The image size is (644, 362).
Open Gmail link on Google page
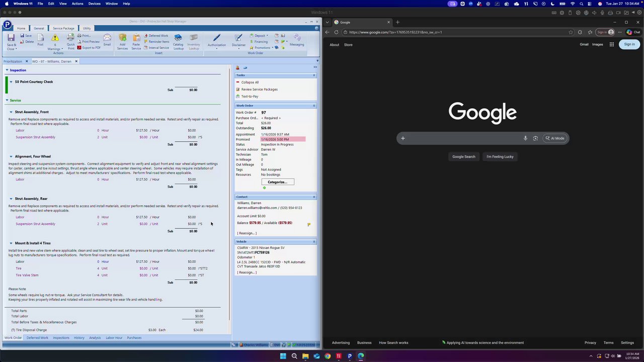[584, 44]
